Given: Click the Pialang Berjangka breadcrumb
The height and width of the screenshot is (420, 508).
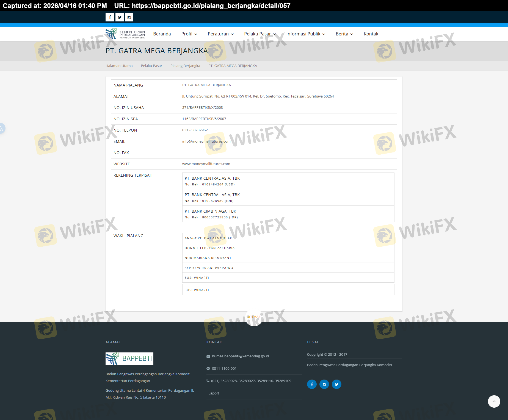Looking at the screenshot, I should point(185,66).
